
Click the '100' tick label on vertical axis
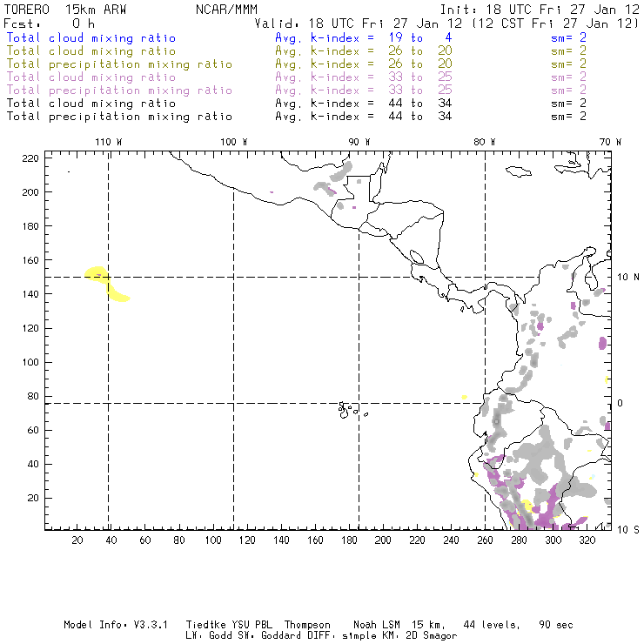coord(30,362)
